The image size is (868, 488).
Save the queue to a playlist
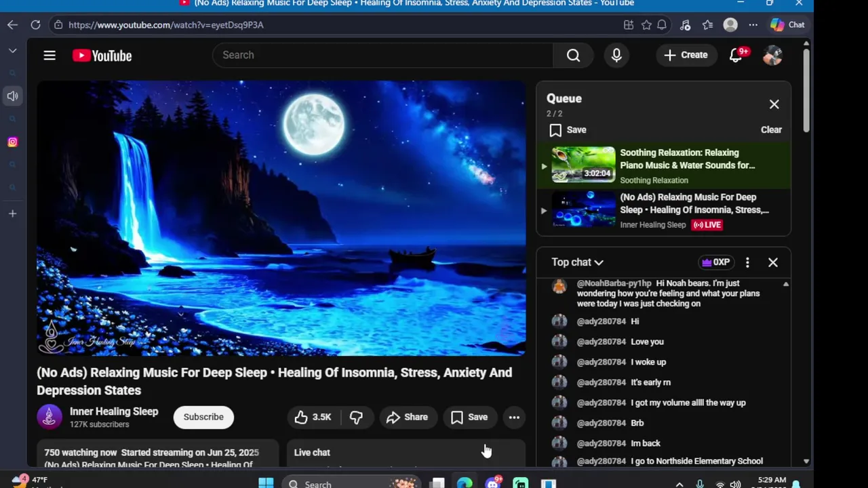click(568, 129)
